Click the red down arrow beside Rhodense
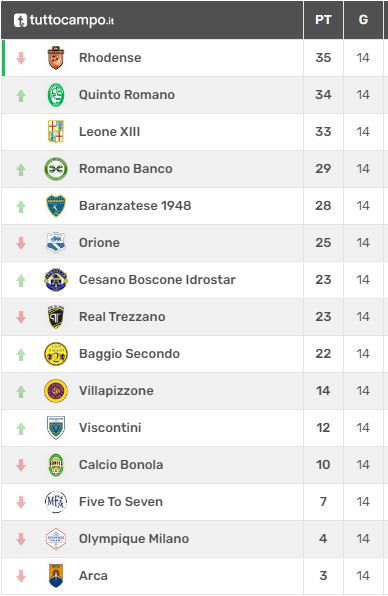388x596 pixels. click(x=21, y=58)
